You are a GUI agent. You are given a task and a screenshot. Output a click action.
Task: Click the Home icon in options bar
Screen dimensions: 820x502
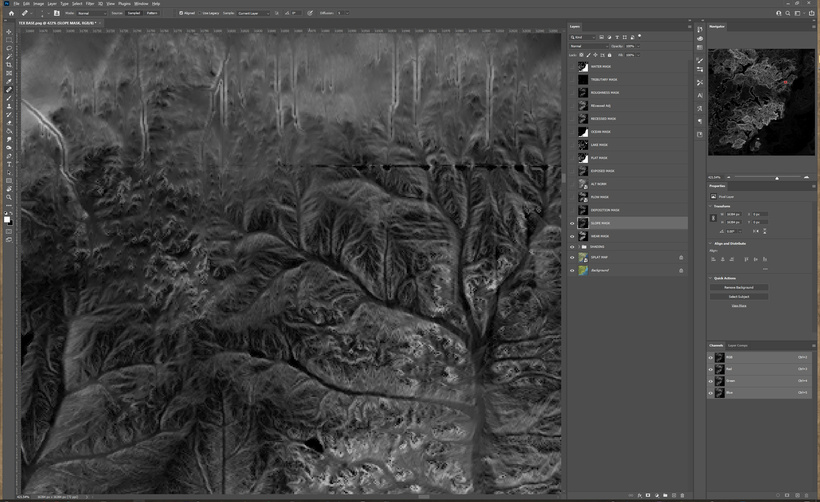pyautogui.click(x=9, y=13)
